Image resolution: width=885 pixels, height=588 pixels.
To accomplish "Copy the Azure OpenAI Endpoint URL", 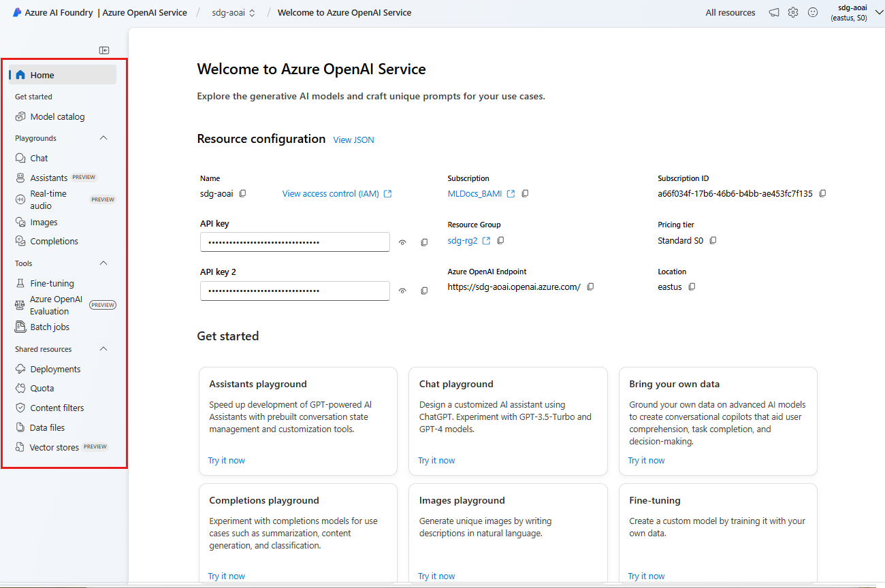I will [x=590, y=287].
